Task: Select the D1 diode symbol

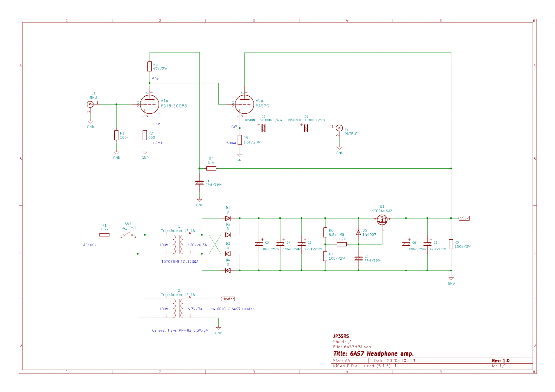Action: point(228,218)
